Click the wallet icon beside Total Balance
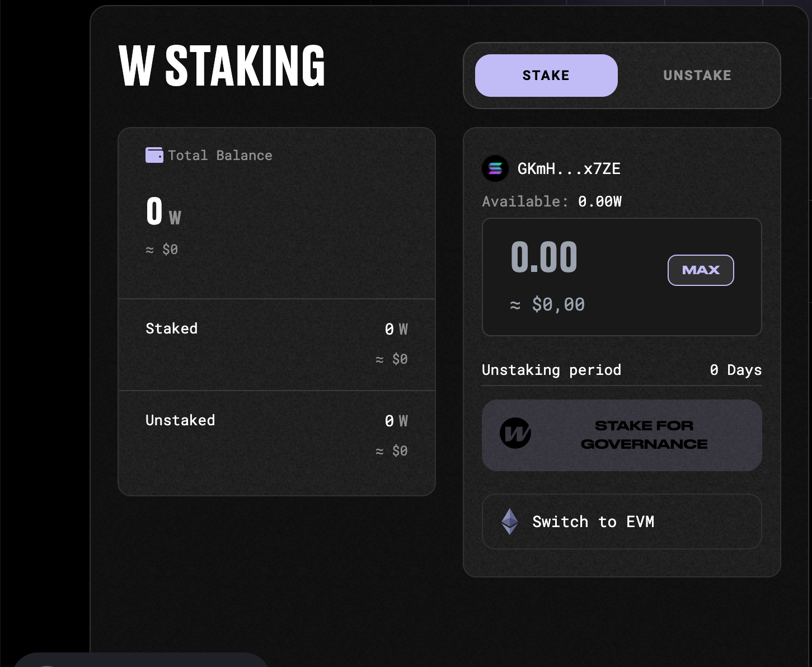Screen dimensions: 812x667 tap(154, 155)
